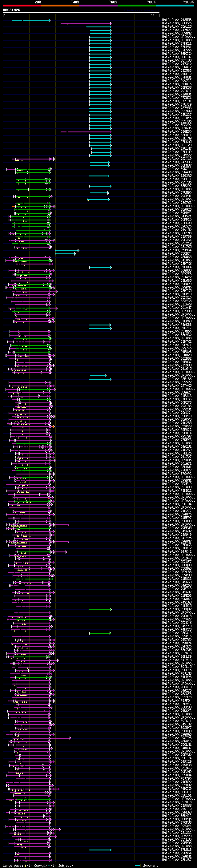Click the label UniRef100_C8UID7
The width and height of the screenshot is (197, 868).
click(177, 57)
